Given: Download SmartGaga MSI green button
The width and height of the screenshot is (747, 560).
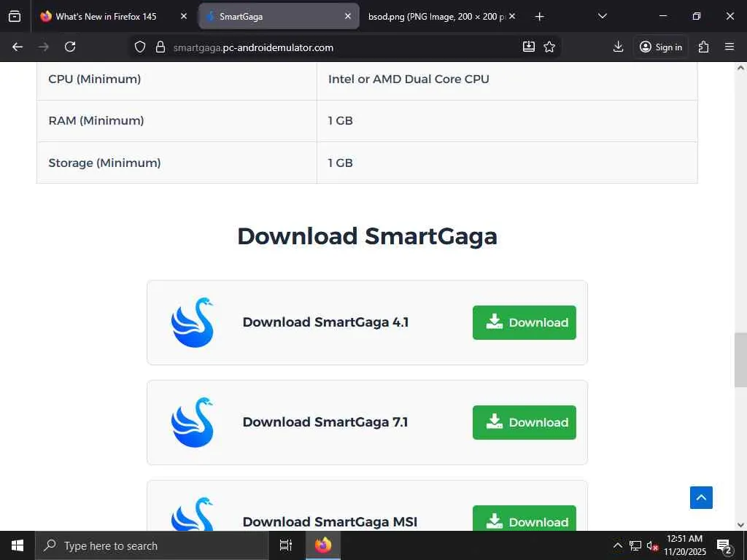Looking at the screenshot, I should (524, 518).
